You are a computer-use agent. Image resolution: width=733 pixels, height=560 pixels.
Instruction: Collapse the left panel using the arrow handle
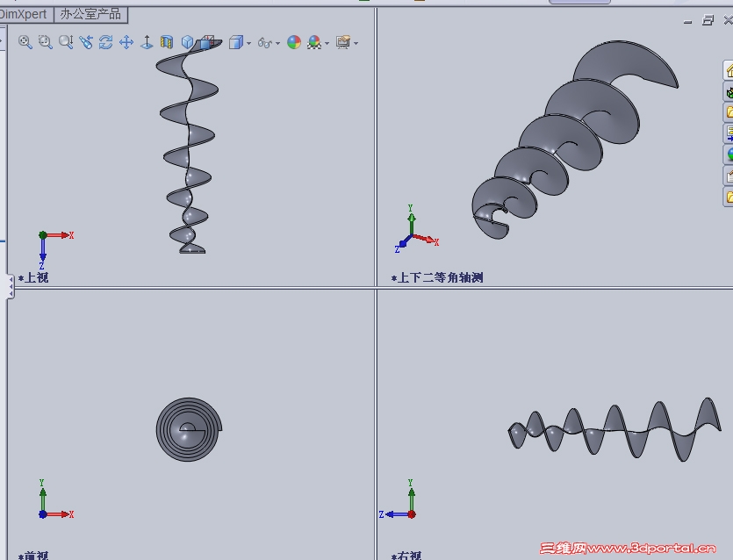click(11, 286)
